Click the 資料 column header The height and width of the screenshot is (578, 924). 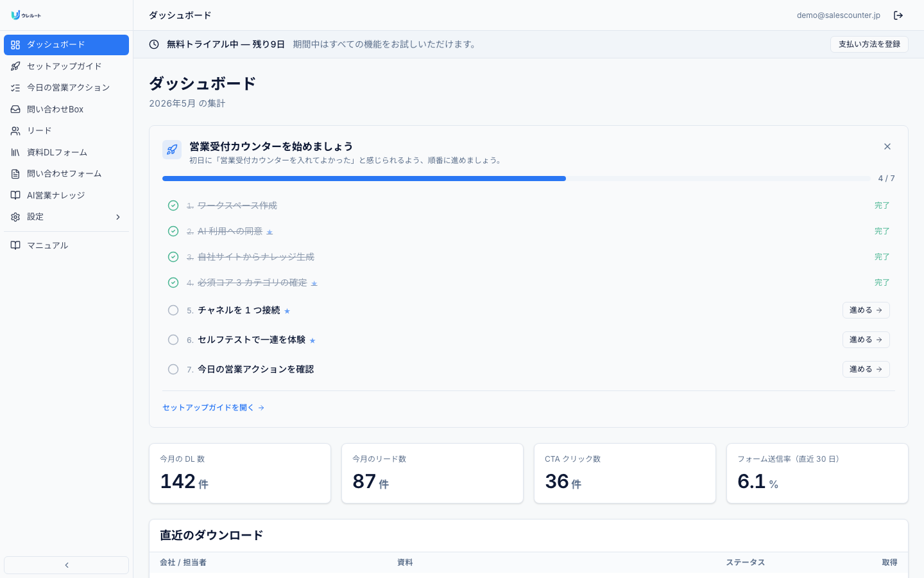click(x=405, y=563)
